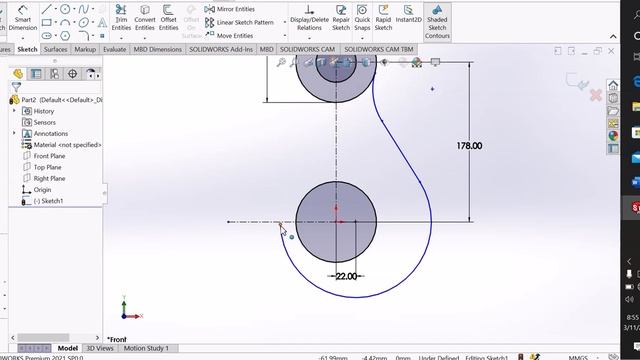Click the Offset Entities tool
640x360 pixels.
tap(168, 18)
